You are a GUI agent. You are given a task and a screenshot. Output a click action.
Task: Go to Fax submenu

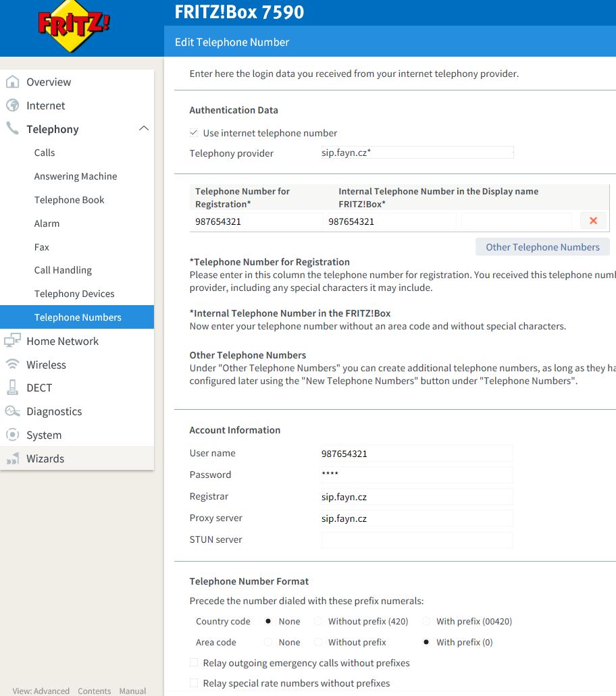[42, 247]
